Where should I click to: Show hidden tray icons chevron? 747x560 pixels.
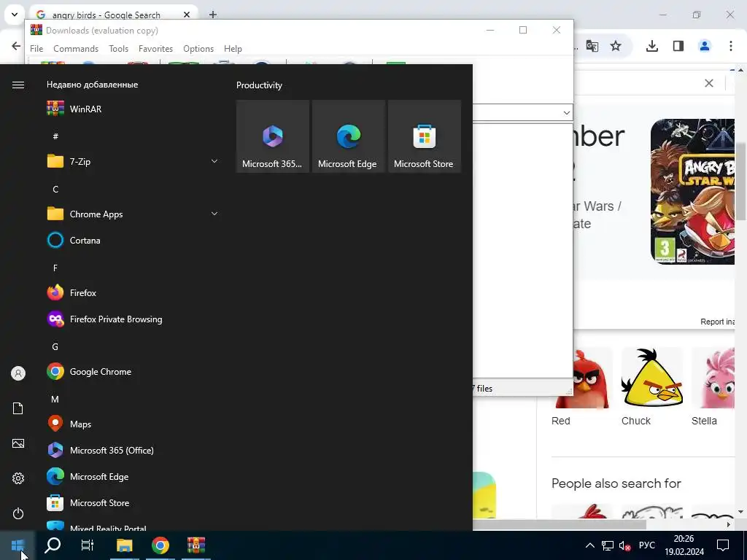[589, 545]
